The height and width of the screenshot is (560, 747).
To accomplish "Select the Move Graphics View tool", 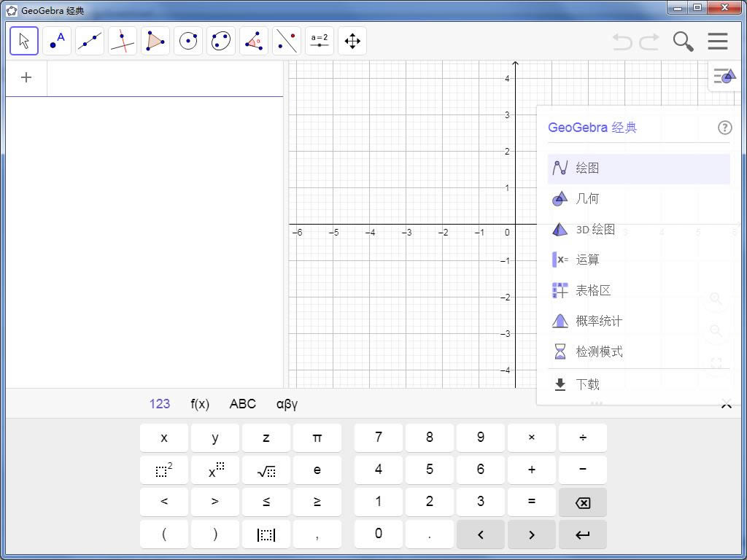I will 352,41.
